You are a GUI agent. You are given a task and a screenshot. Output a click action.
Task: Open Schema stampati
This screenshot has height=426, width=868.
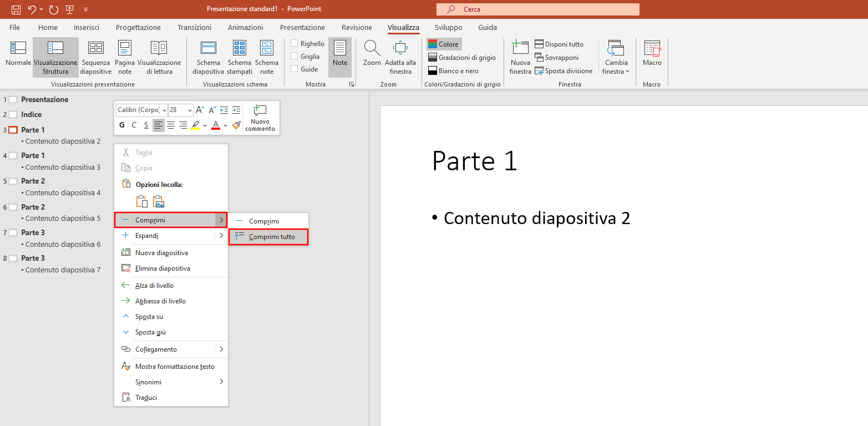pyautogui.click(x=240, y=58)
